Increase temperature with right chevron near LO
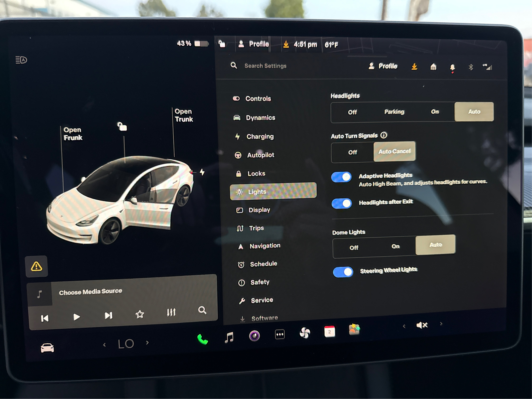This screenshot has height=399, width=532. (147, 343)
